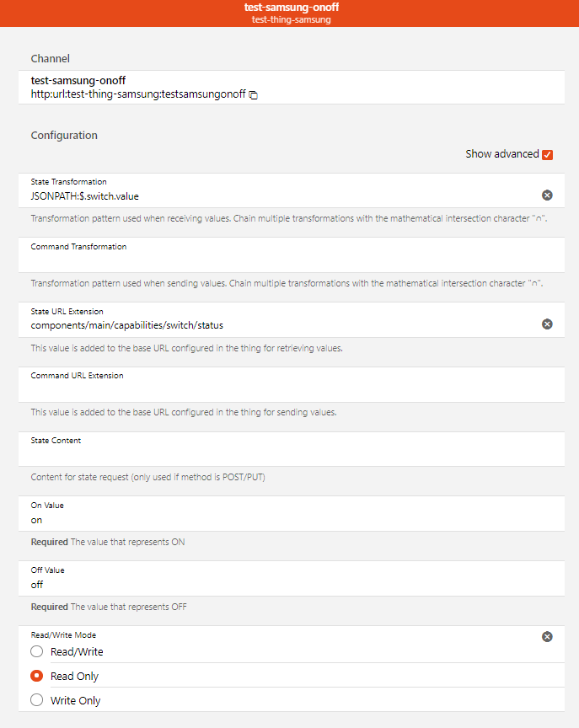Click the test-thing-samsung subtitle in header
This screenshot has width=579, height=728.
pyautogui.click(x=291, y=20)
